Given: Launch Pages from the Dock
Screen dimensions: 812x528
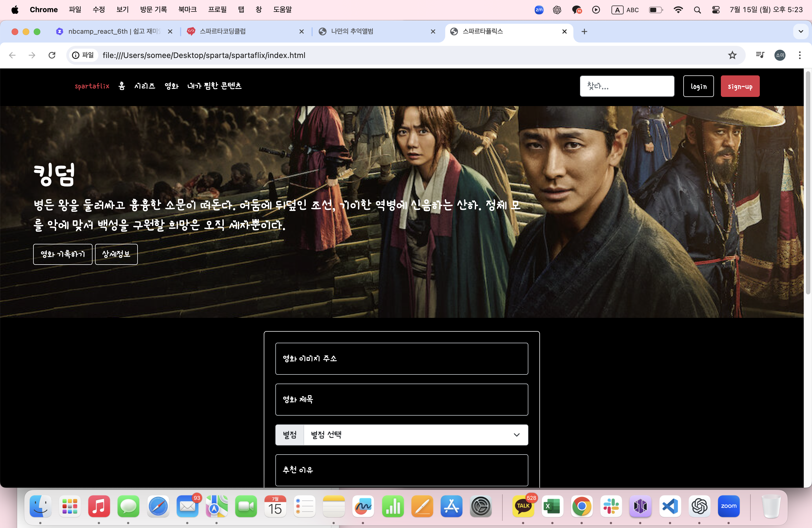Looking at the screenshot, I should click(x=422, y=506).
